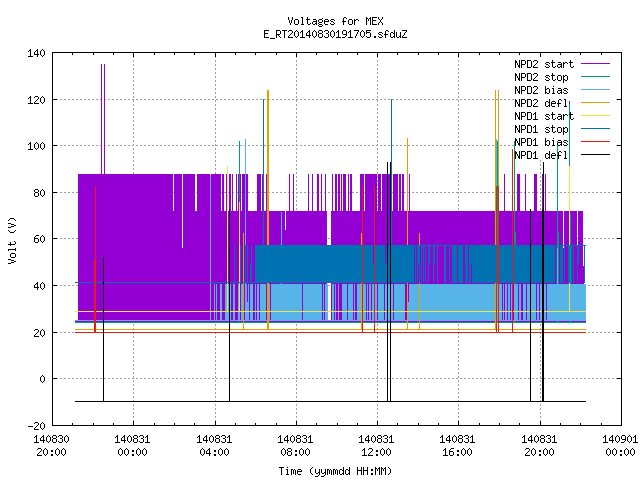The height and width of the screenshot is (480, 640).
Task: Click the x-axis label "Time (yymmdd HH:MM)"
Action: [x=335, y=471]
